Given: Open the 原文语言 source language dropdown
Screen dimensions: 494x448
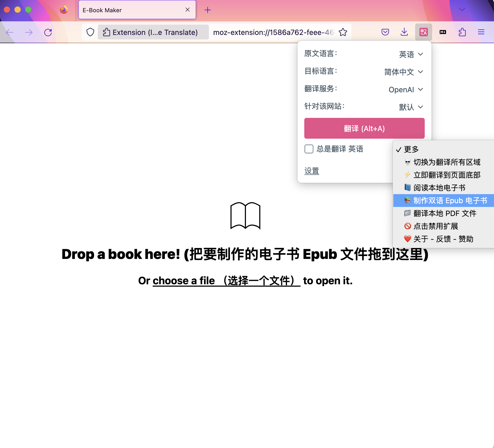Looking at the screenshot, I should pos(410,54).
